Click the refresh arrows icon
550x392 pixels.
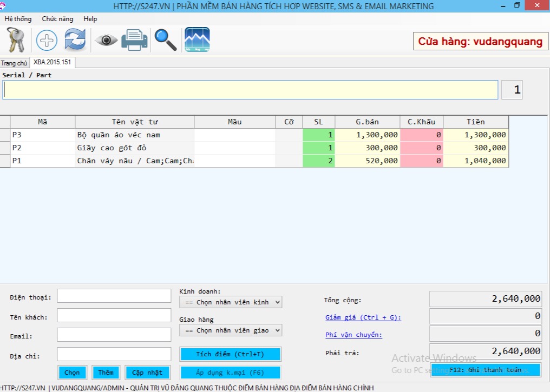click(x=75, y=39)
